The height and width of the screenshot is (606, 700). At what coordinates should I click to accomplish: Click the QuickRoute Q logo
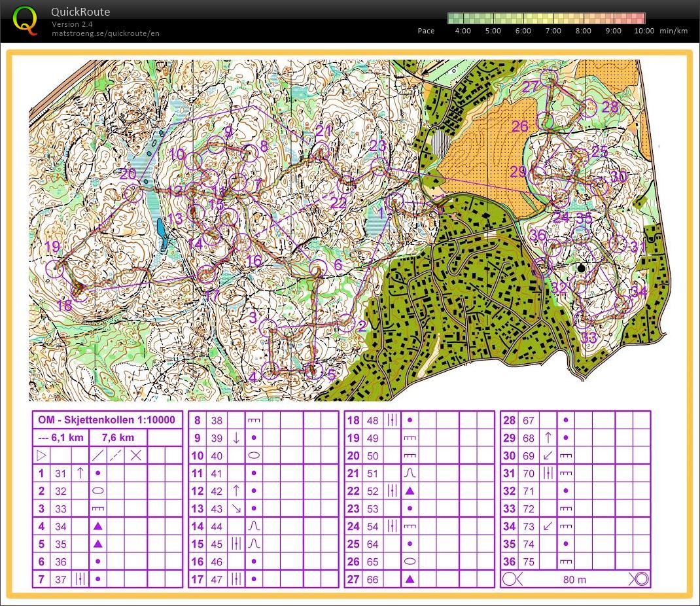(25, 20)
